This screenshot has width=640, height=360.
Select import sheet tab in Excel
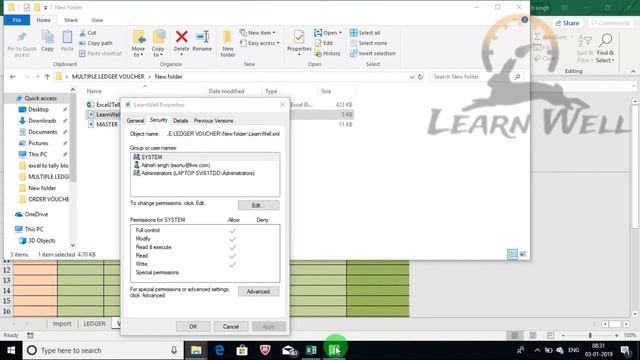[62, 324]
